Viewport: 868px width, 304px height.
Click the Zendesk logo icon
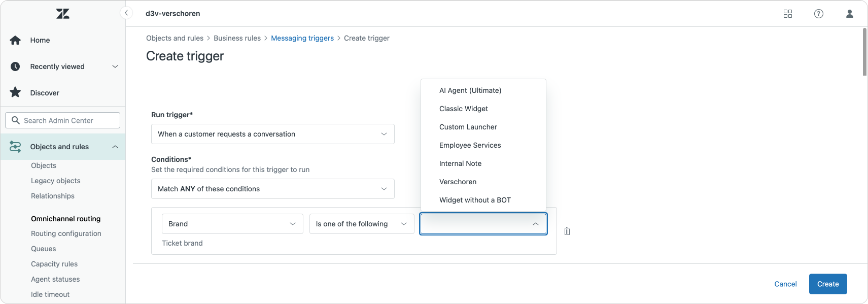(x=63, y=14)
